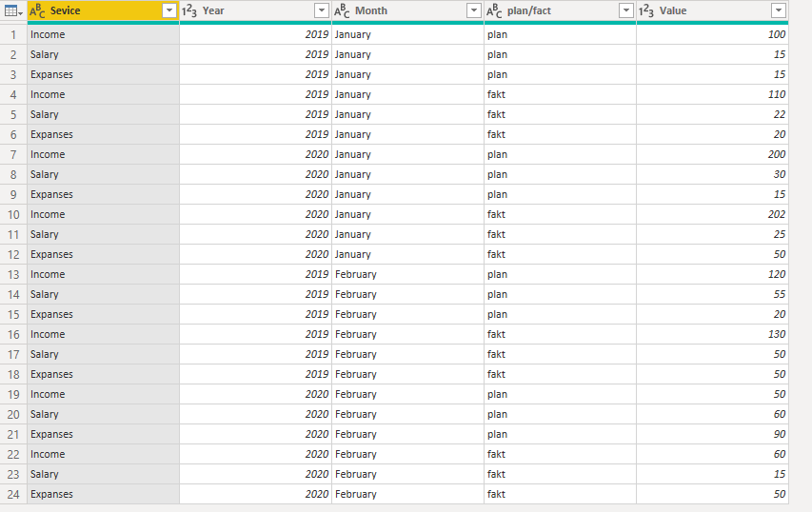Viewport: 812px width, 512px height.
Task: Open the Sevice column filter dropdown
Action: click(x=169, y=10)
